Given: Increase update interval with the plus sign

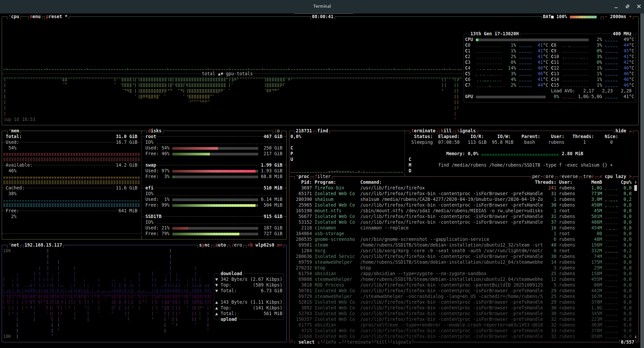Looking at the screenshot, I should click(x=630, y=17).
